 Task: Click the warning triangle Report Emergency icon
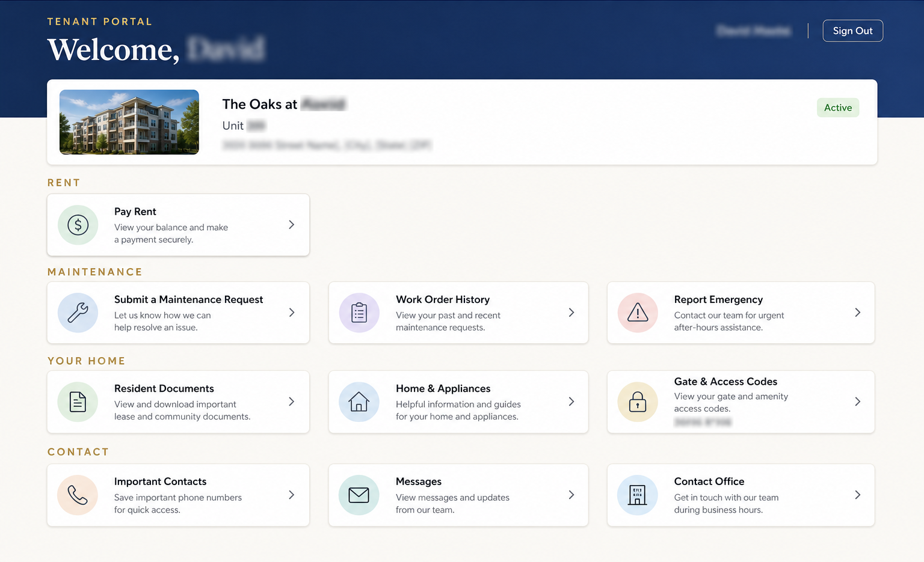[638, 313]
